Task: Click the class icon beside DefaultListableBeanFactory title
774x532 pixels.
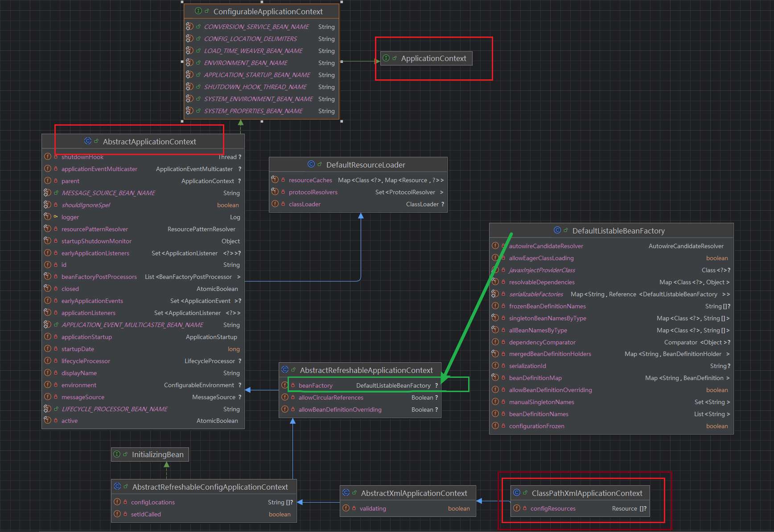Action: coord(557,230)
